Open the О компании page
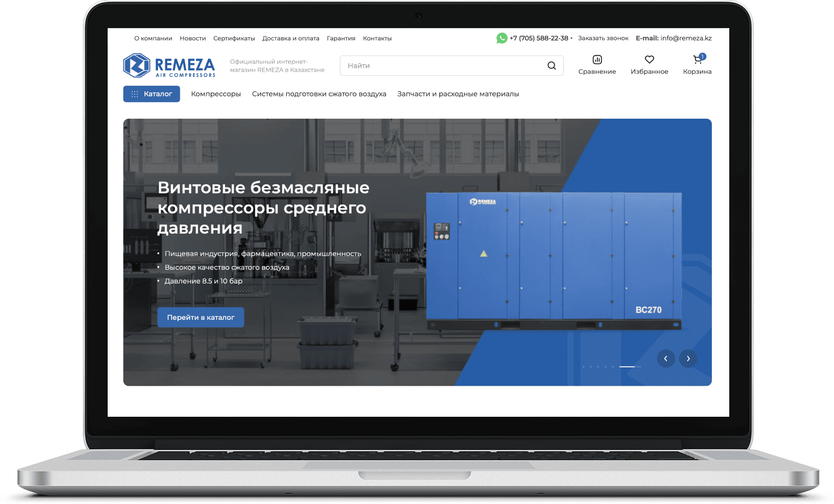 click(x=153, y=38)
